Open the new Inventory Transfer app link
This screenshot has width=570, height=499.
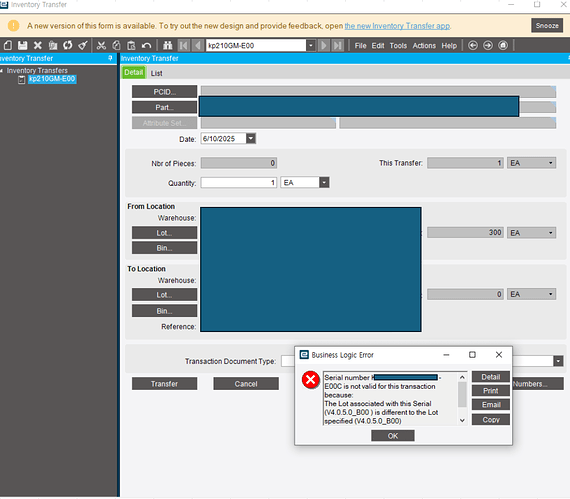pyautogui.click(x=397, y=26)
